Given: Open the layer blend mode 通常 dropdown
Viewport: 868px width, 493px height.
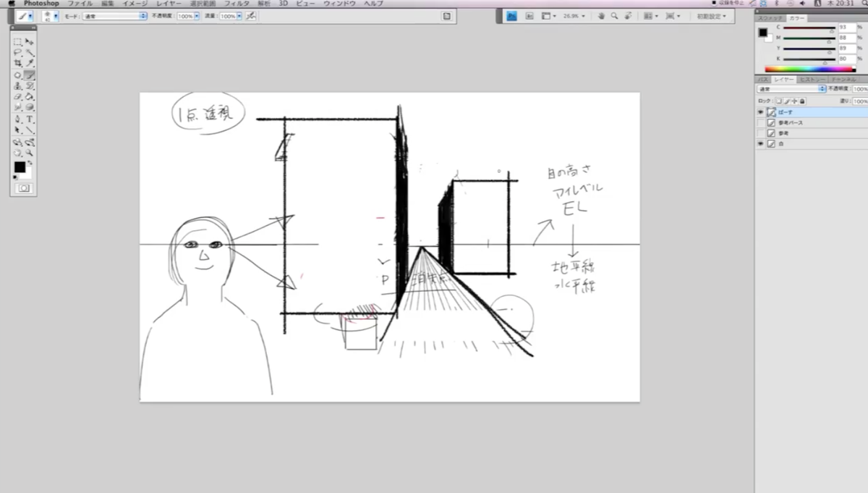Looking at the screenshot, I should point(791,88).
